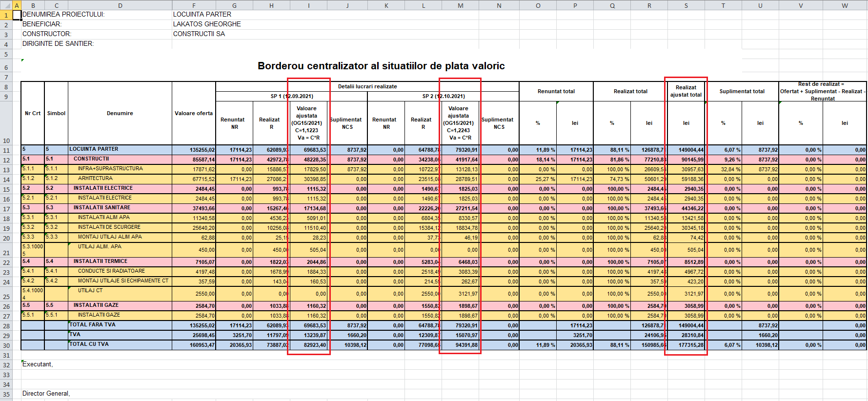Image resolution: width=868 pixels, height=401 pixels.
Task: Click the DIRIGINTE DE SANTIER label cell
Action: [58, 43]
